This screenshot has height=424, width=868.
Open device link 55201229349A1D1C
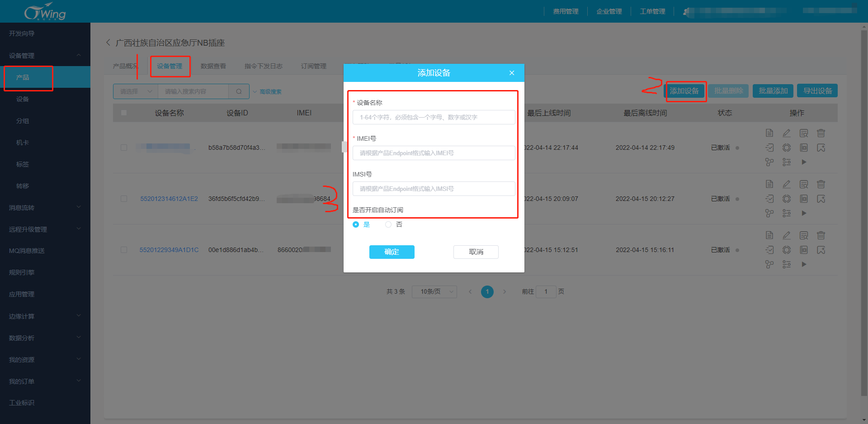pyautogui.click(x=169, y=250)
